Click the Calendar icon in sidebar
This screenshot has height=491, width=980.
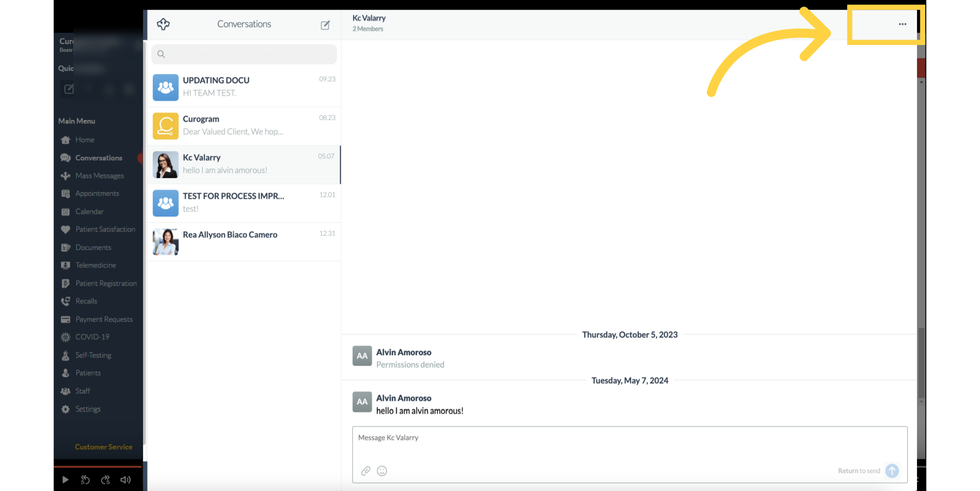point(66,212)
